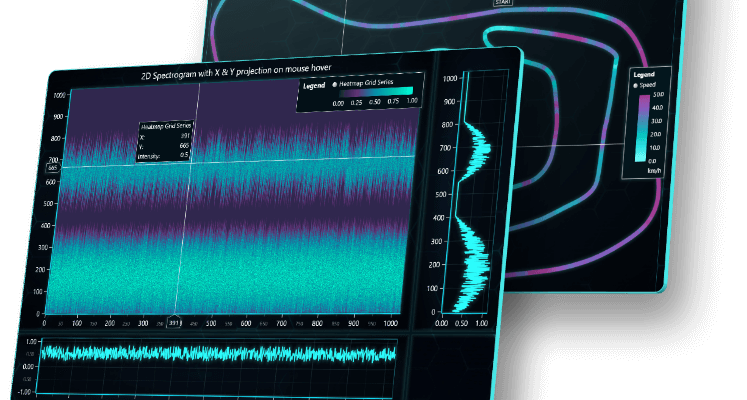Toggle Heatmap Grid Series legend dot
Image resolution: width=747 pixels, height=400 pixels.
click(x=335, y=86)
